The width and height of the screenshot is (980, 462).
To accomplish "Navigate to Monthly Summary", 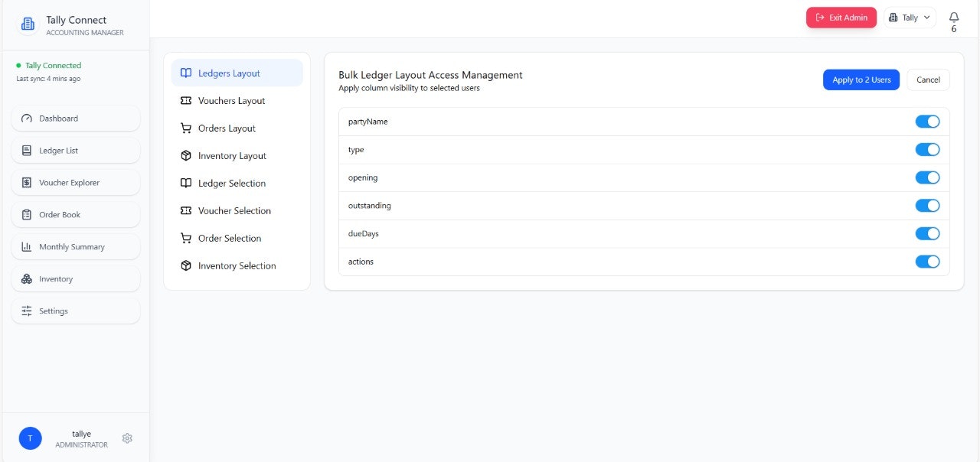I will click(x=76, y=247).
